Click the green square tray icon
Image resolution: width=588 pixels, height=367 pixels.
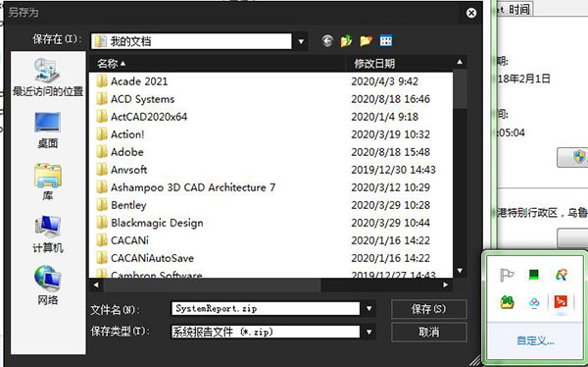click(x=534, y=275)
